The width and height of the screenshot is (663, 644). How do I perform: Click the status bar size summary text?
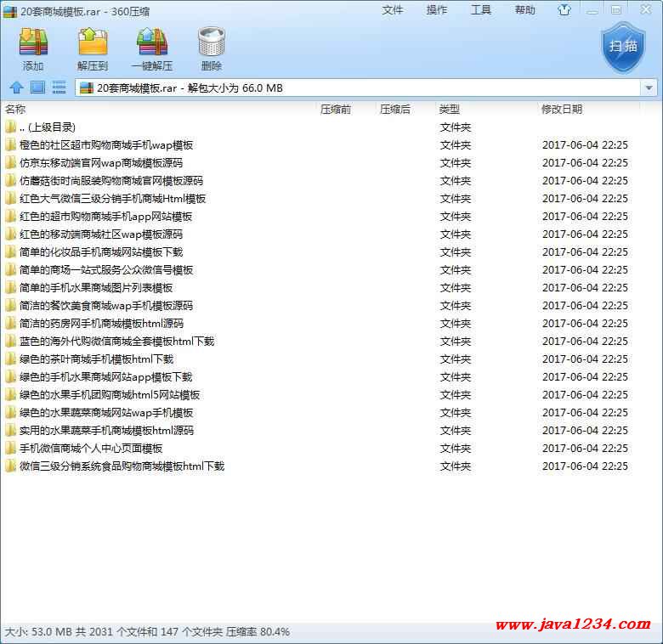click(147, 632)
